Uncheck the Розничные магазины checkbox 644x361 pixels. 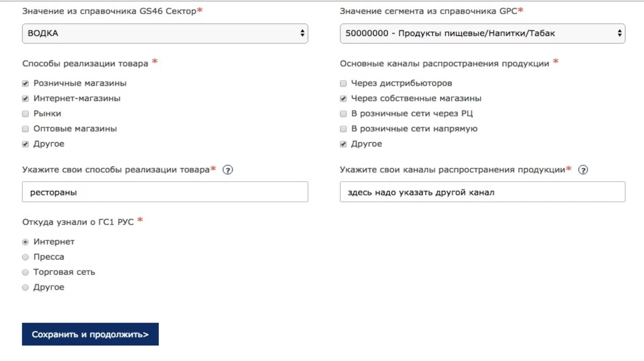coord(25,83)
